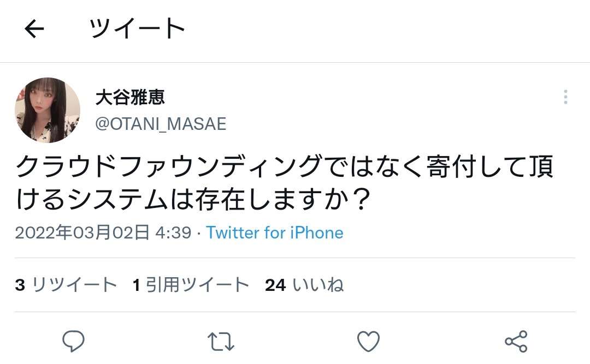Click the Twitter for iPhone source link

[x=274, y=233]
